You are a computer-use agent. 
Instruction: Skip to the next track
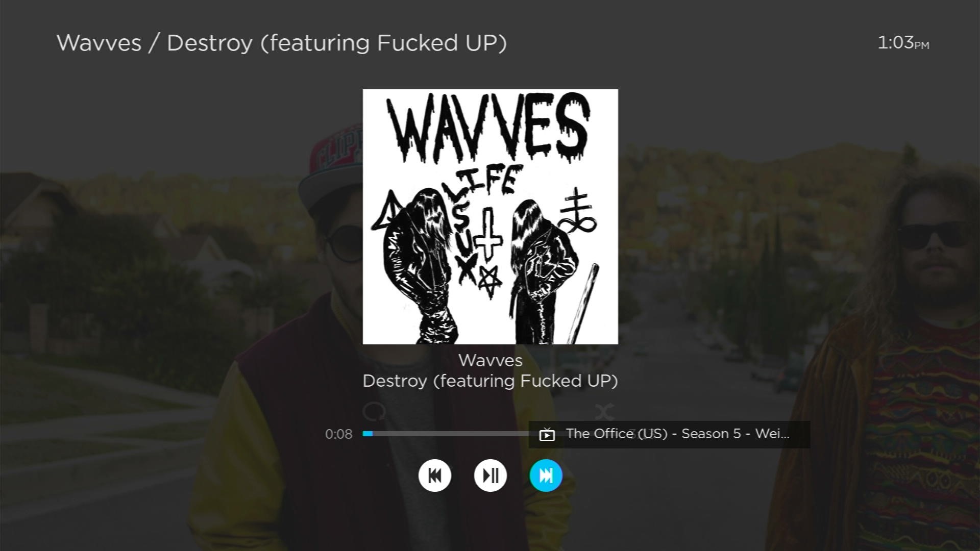pyautogui.click(x=546, y=475)
